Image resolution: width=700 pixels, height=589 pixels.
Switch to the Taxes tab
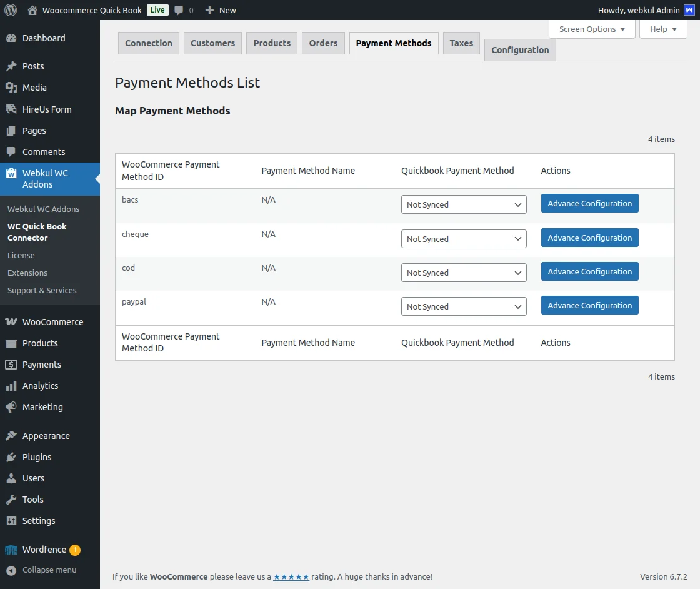(x=461, y=43)
